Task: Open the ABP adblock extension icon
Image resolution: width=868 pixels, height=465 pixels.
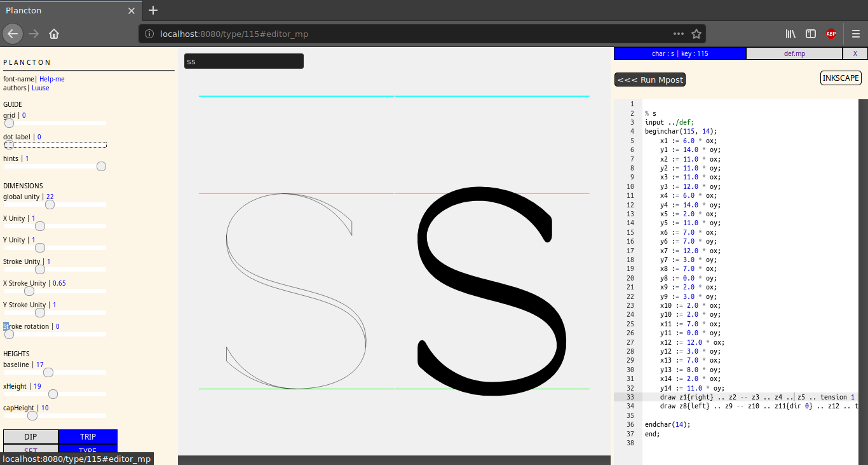Action: [x=831, y=34]
